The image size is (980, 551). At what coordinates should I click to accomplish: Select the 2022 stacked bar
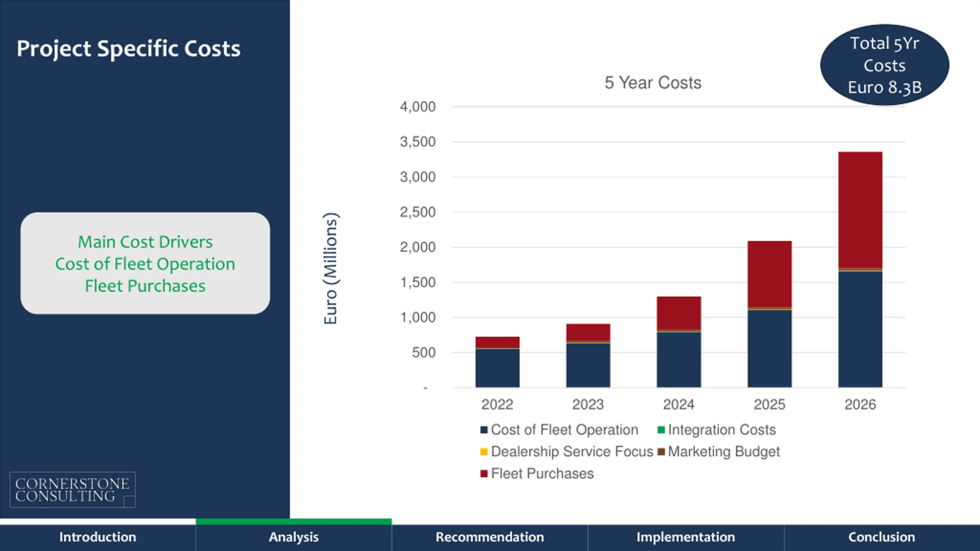click(x=497, y=362)
